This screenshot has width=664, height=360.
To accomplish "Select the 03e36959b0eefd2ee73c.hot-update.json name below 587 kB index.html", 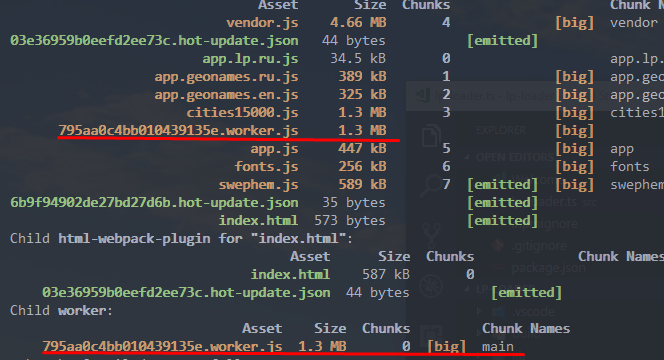I will coord(186,293).
